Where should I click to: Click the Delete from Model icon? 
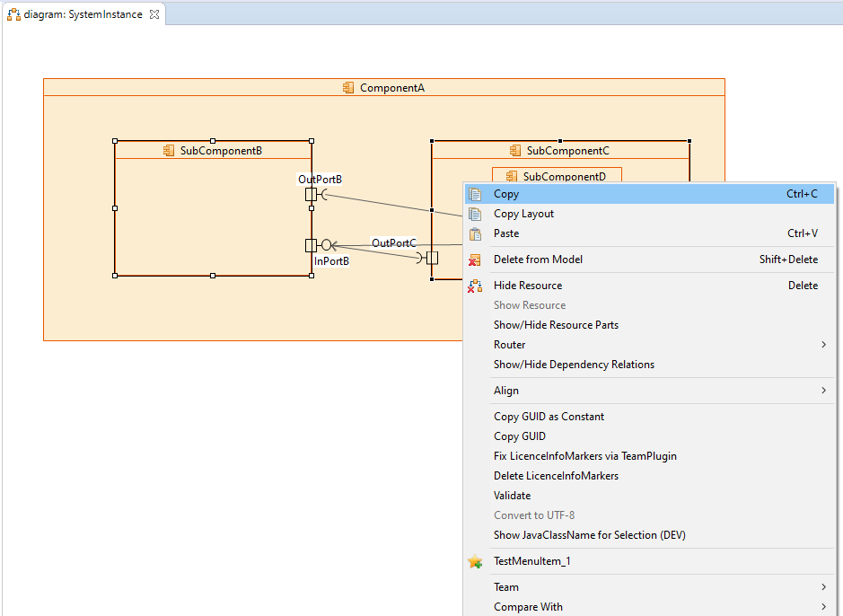click(x=475, y=260)
